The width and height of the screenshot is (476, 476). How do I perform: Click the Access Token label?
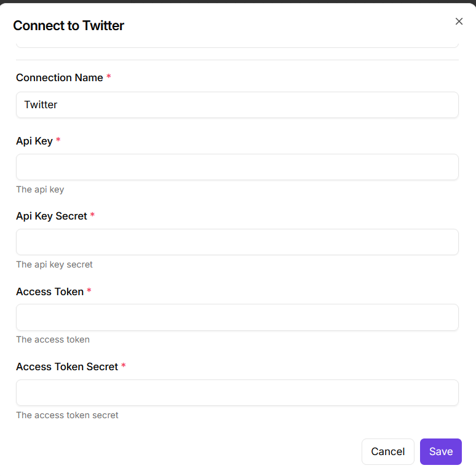point(49,292)
